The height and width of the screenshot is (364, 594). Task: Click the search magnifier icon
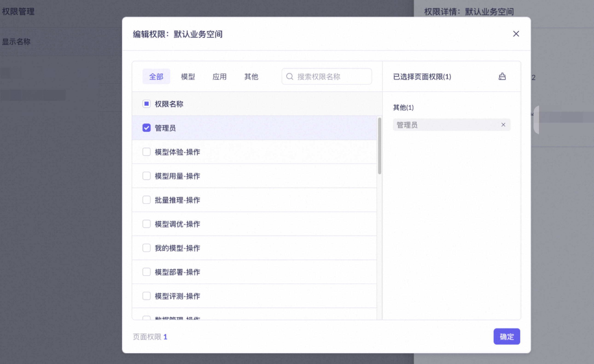tap(290, 77)
